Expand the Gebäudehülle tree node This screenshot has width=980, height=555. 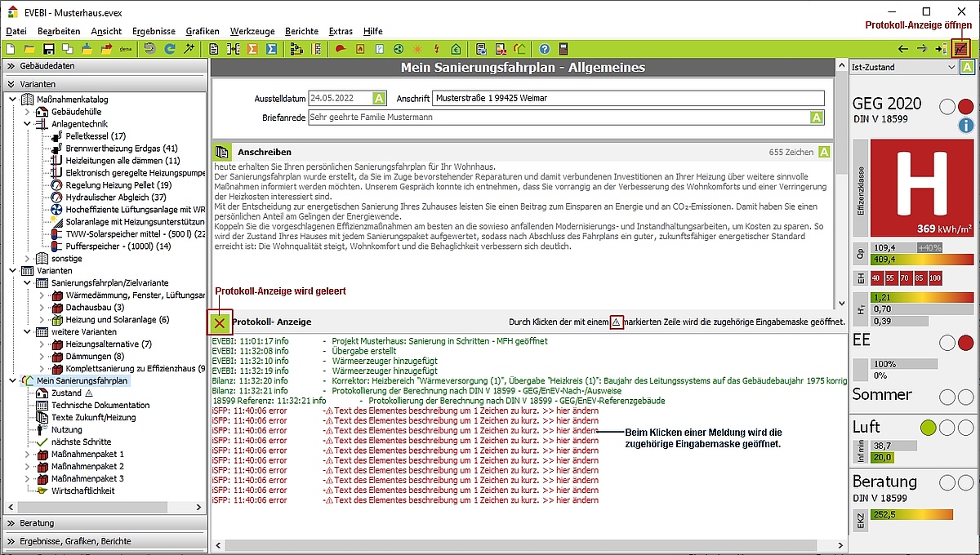pos(27,112)
